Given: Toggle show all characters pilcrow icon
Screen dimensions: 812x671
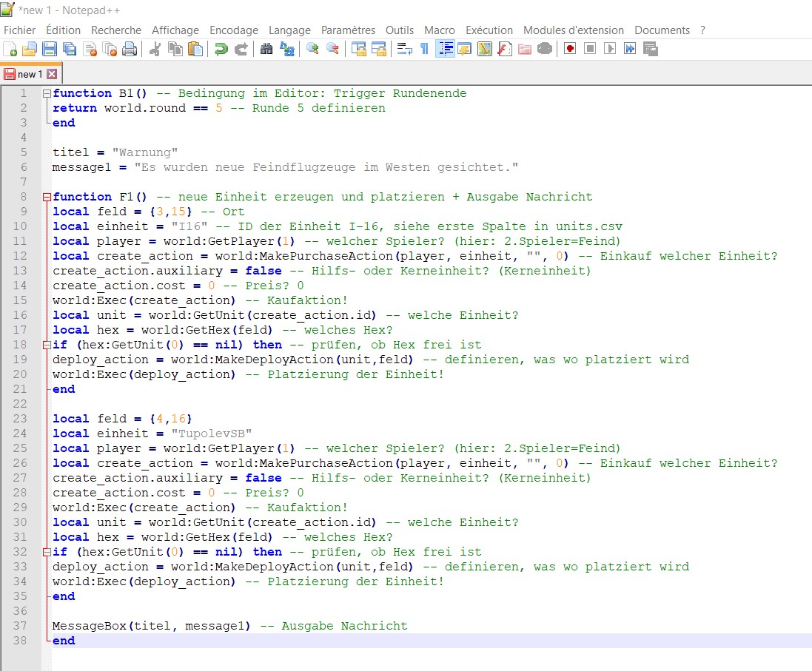Looking at the screenshot, I should (424, 49).
